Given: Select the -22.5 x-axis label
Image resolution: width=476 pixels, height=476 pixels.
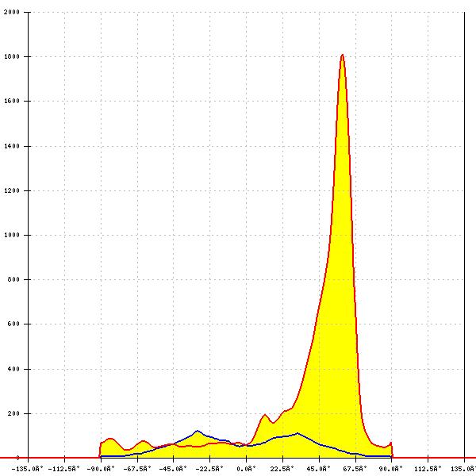Looking at the screenshot, I should click(209, 469).
